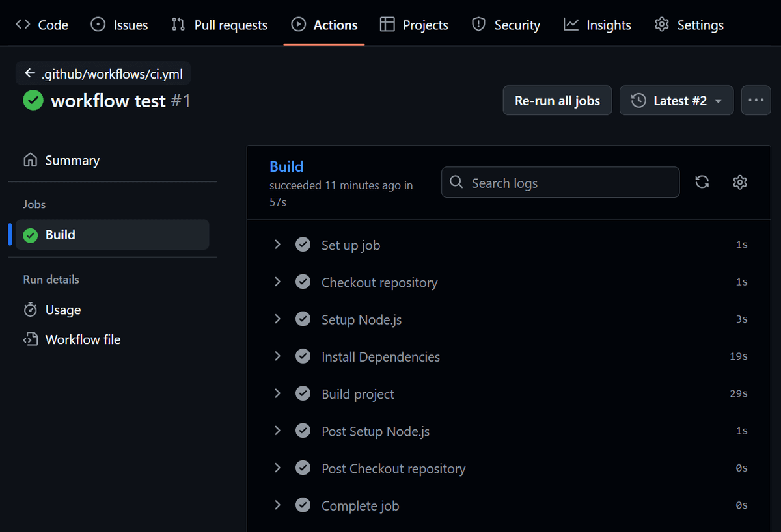
Task: Open the Usage stopwatch icon in Run details
Action: pos(30,310)
